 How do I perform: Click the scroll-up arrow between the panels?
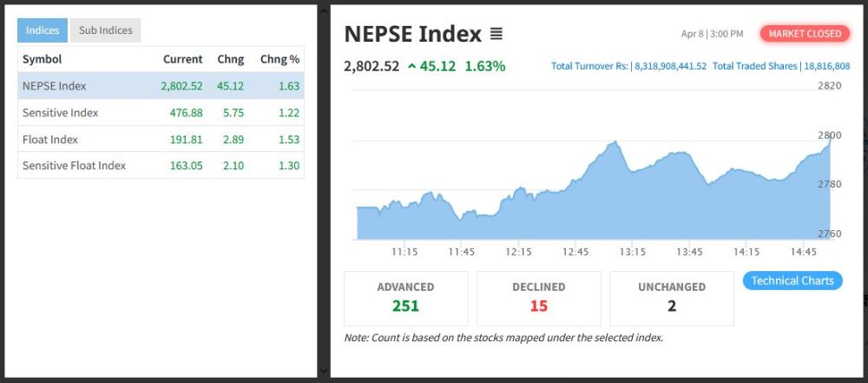coord(324,10)
